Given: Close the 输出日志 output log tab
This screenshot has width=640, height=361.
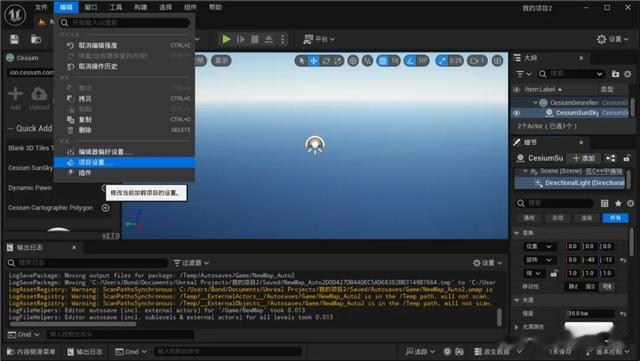Looking at the screenshot, I should tap(74, 247).
